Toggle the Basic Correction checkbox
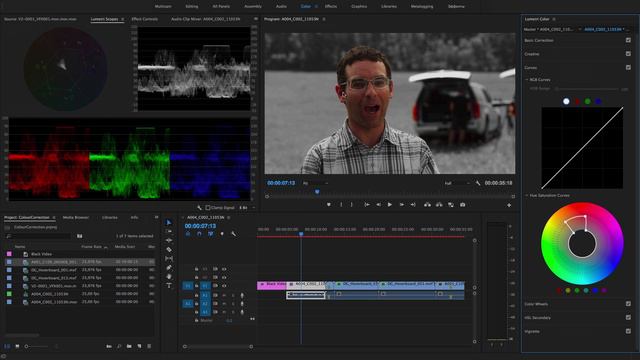This screenshot has height=360, width=640. [628, 40]
